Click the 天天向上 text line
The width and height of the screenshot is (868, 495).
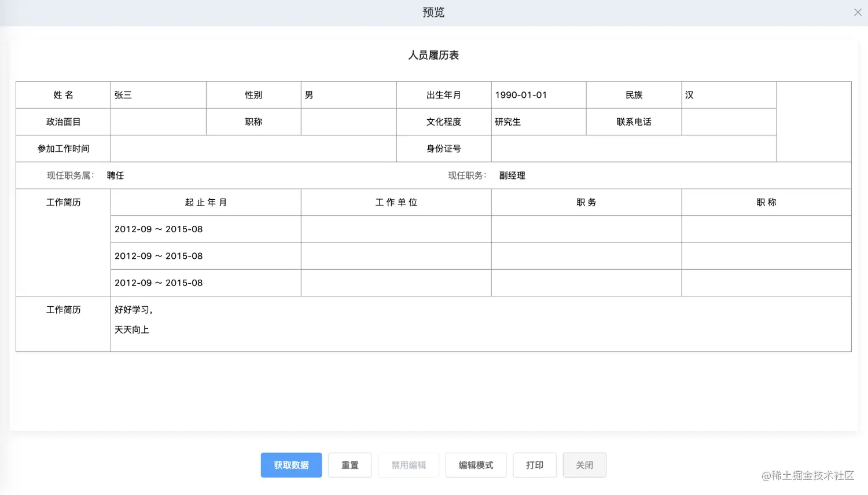[132, 329]
